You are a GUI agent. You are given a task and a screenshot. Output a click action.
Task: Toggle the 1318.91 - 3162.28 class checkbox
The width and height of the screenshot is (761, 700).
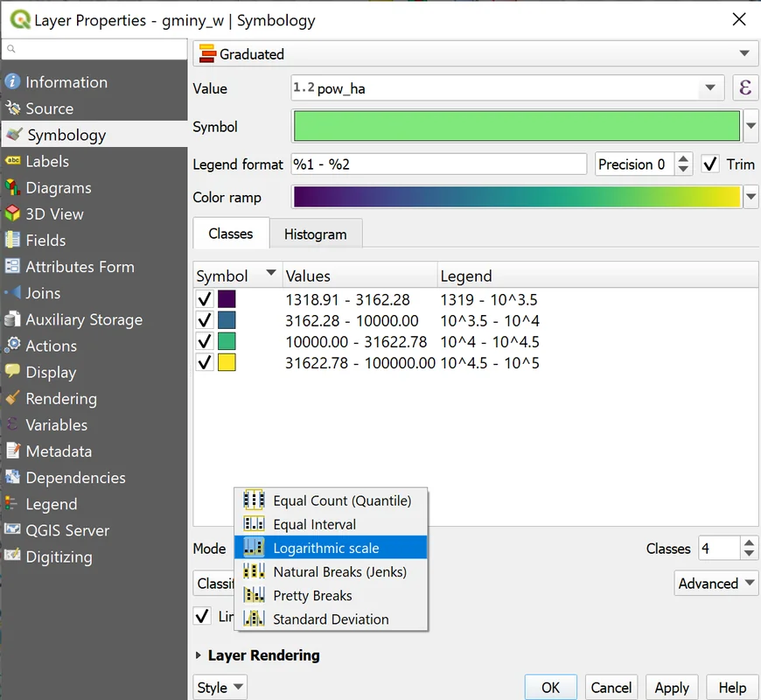point(205,299)
